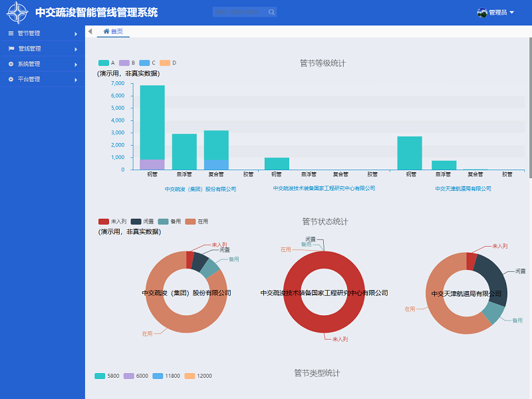Image resolution: width=532 pixels, height=399 pixels.
Task: Expand the 管节管理 submenu arrow
Action: tap(76, 33)
